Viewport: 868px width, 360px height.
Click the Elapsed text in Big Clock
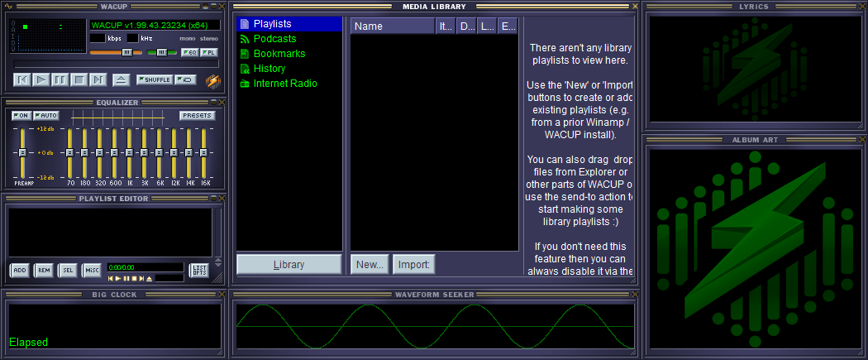click(x=29, y=343)
